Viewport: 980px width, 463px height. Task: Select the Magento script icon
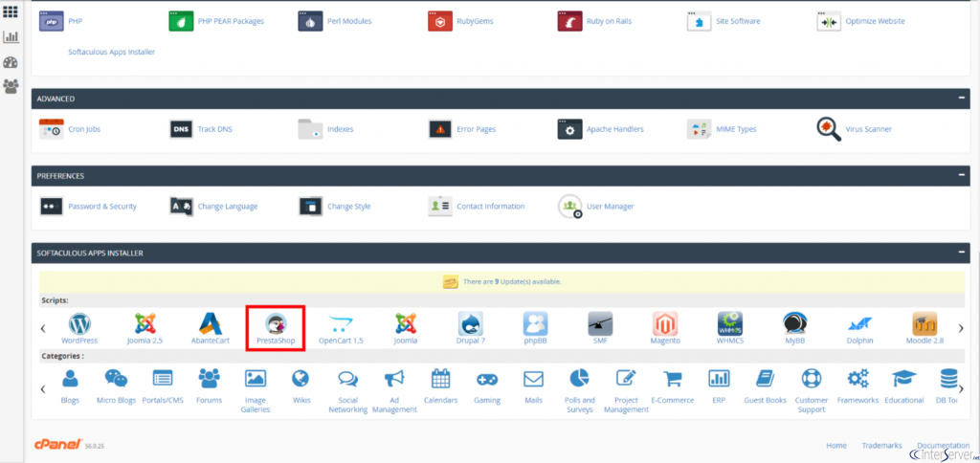665,323
